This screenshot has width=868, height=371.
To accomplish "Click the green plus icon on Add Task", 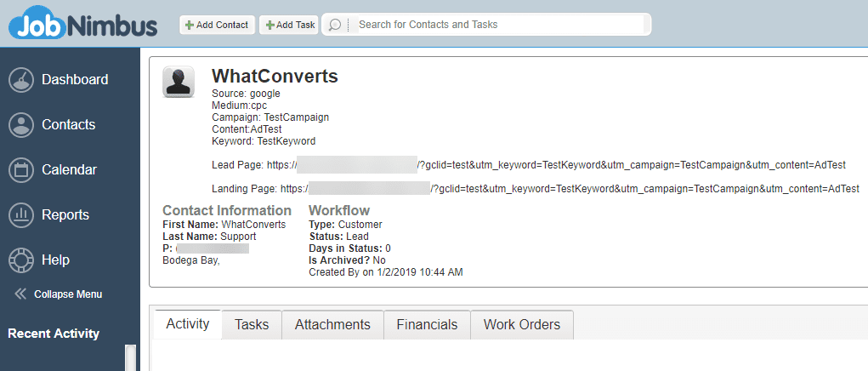I will coord(270,25).
